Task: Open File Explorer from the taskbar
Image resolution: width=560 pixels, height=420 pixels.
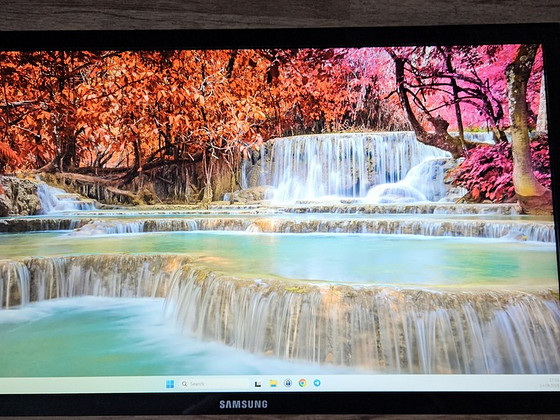Action: tap(273, 384)
